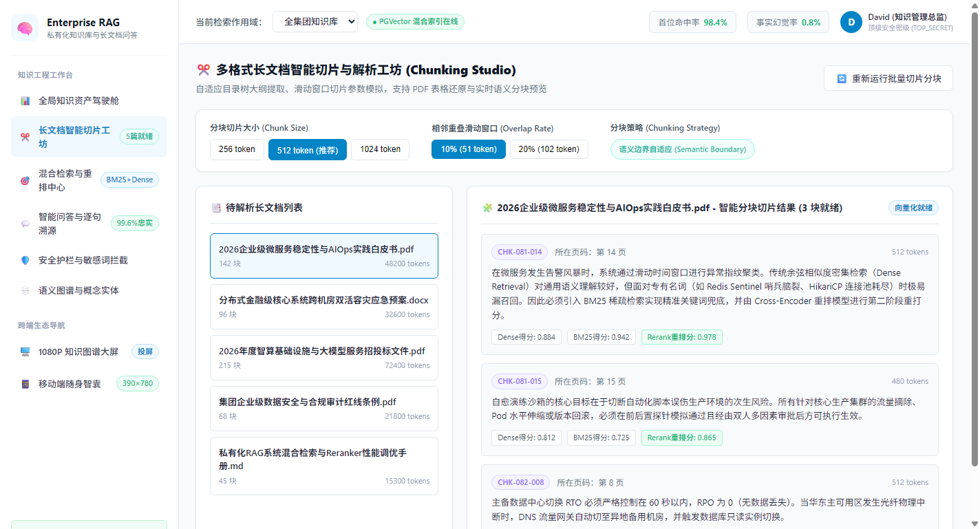Screen dimensions: 980x529
Task: Click Rerank重排分: 0.865 tag
Action: [x=682, y=438]
